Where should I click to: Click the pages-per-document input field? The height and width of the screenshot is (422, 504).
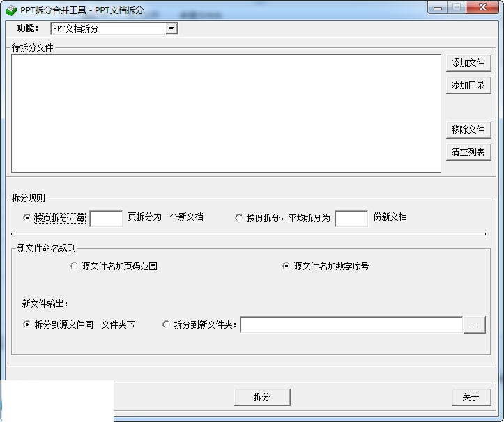(106, 219)
